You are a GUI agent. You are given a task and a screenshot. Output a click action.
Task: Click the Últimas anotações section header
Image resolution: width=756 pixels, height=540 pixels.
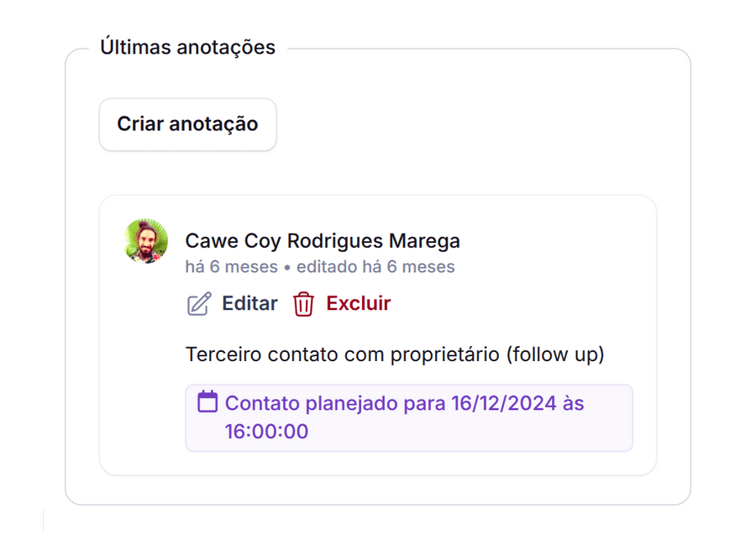[x=188, y=47]
